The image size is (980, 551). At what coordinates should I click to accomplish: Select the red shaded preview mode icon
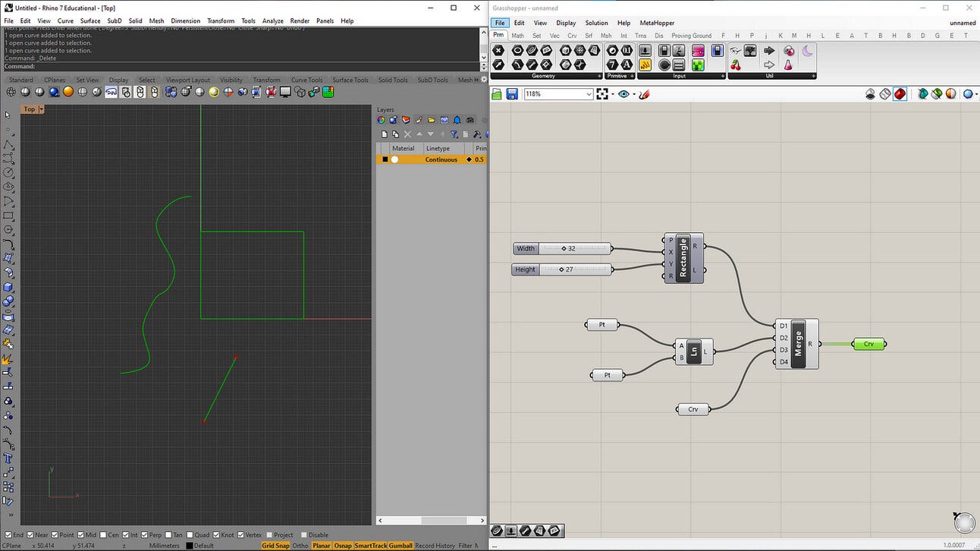click(x=900, y=94)
